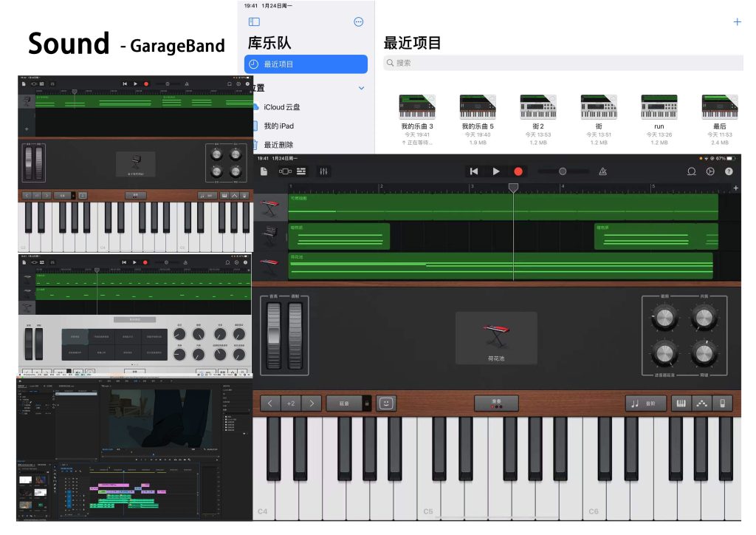Click the modulation wheel in large GarageBand
This screenshot has width=756, height=535.
[295, 335]
